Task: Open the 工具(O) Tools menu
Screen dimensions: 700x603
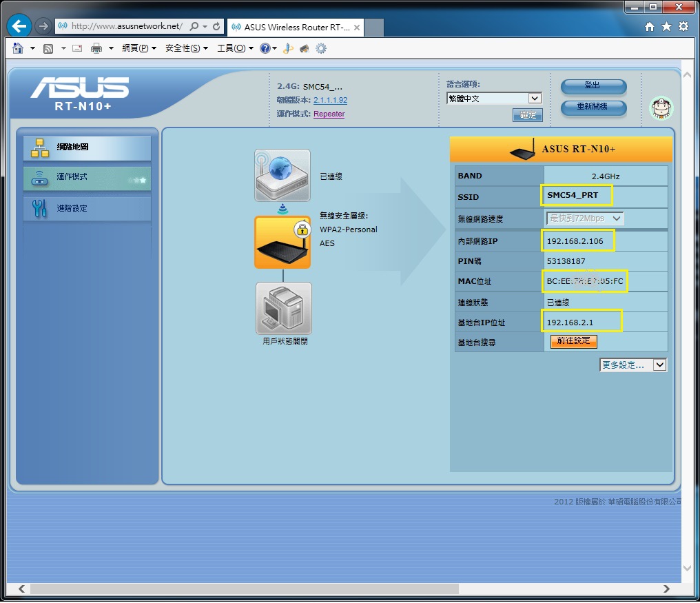Action: [x=235, y=48]
